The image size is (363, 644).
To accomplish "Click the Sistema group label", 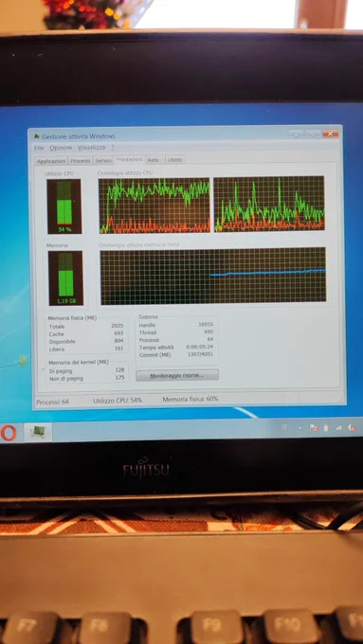I will [x=148, y=317].
